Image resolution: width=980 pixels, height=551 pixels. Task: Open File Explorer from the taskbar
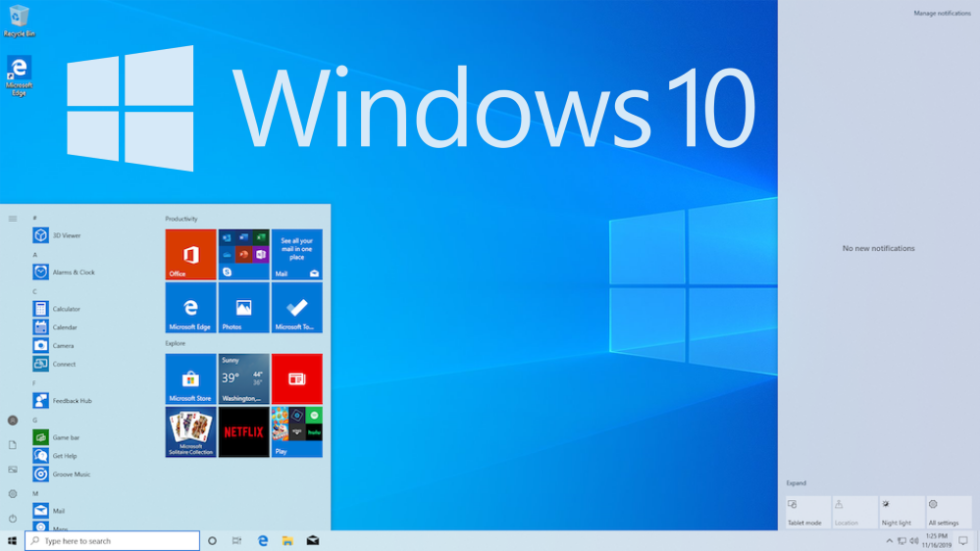(287, 541)
